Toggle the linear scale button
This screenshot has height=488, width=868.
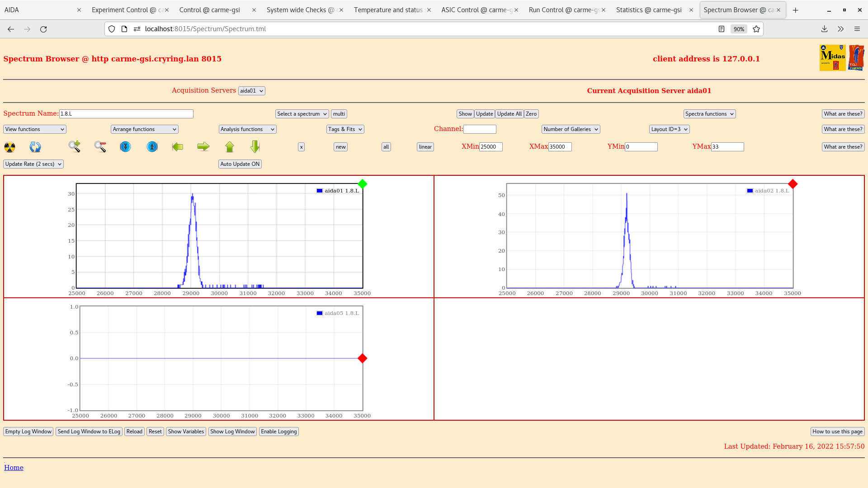click(x=425, y=147)
